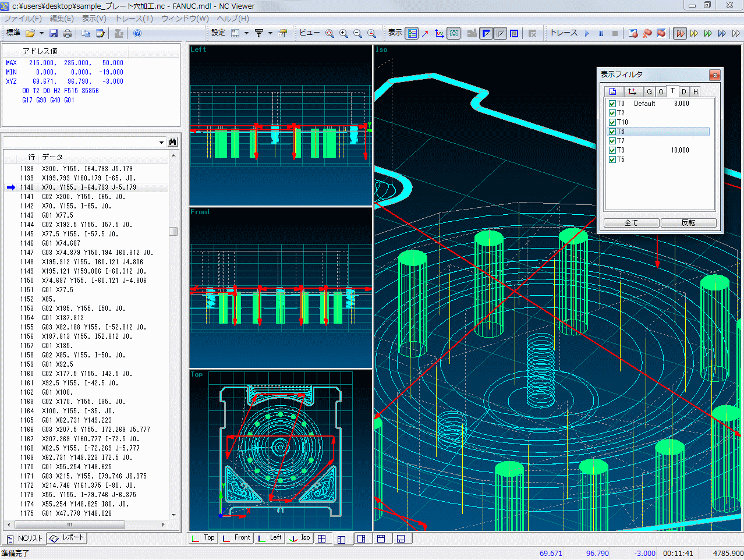Click the red fast-forward trace speed icon
The width and height of the screenshot is (744, 560).
(680, 33)
